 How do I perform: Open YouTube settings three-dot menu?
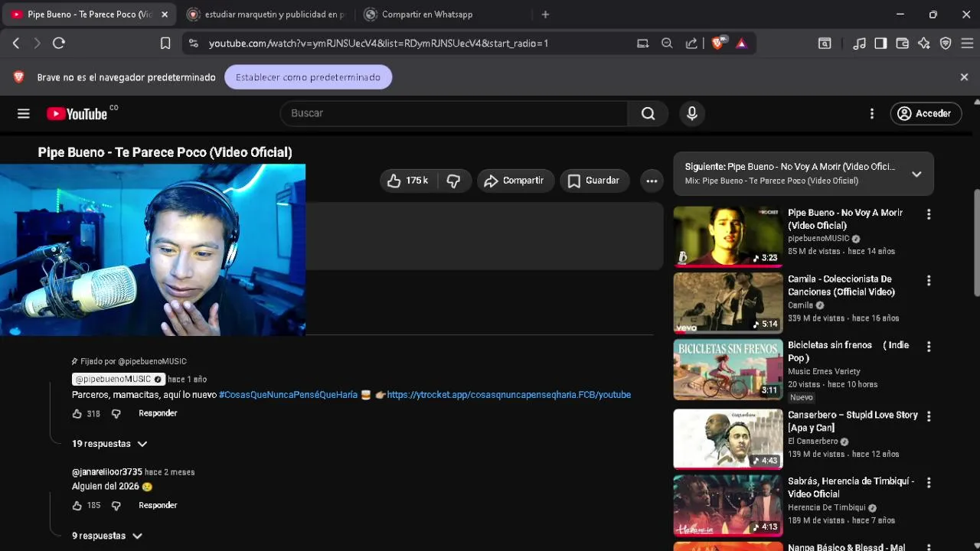872,113
